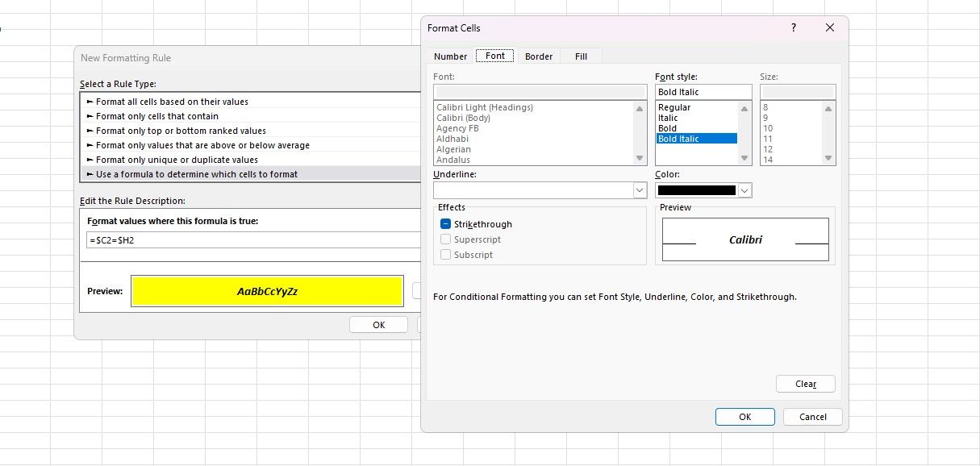Switch to the Border tab
The image size is (980, 466).
[x=538, y=56]
